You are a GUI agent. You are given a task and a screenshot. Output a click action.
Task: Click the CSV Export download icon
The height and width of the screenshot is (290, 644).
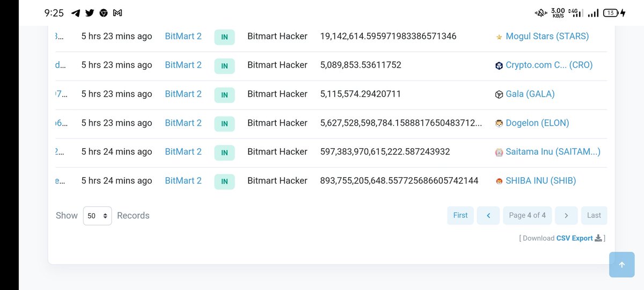(598, 238)
